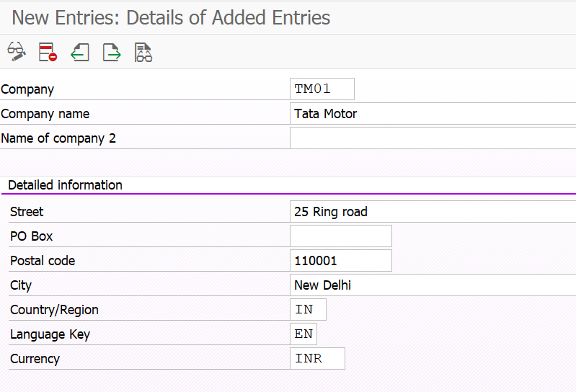Click the Currency label
Image resolution: width=576 pixels, height=392 pixels.
pos(35,359)
